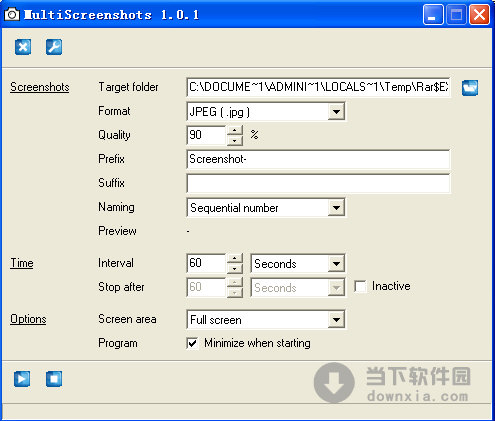Click the Quality field showing 90
This screenshot has height=421, width=495.
click(x=206, y=135)
